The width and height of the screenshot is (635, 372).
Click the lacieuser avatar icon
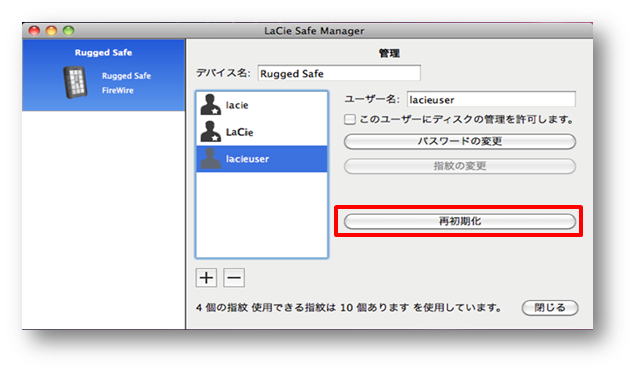(x=211, y=159)
